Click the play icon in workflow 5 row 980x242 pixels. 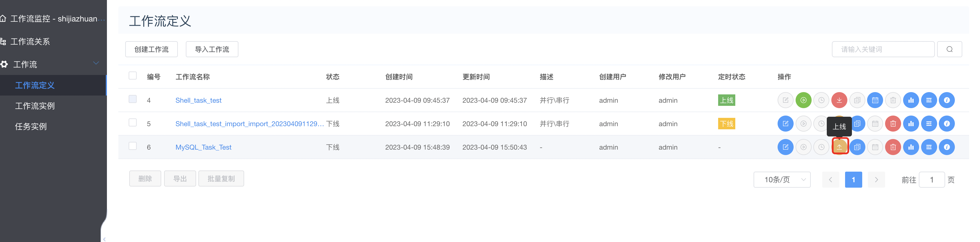click(803, 124)
